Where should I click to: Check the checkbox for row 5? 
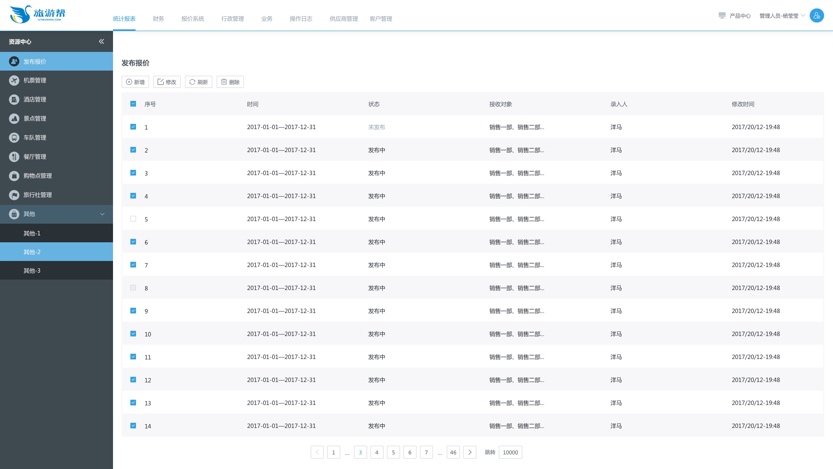(133, 219)
